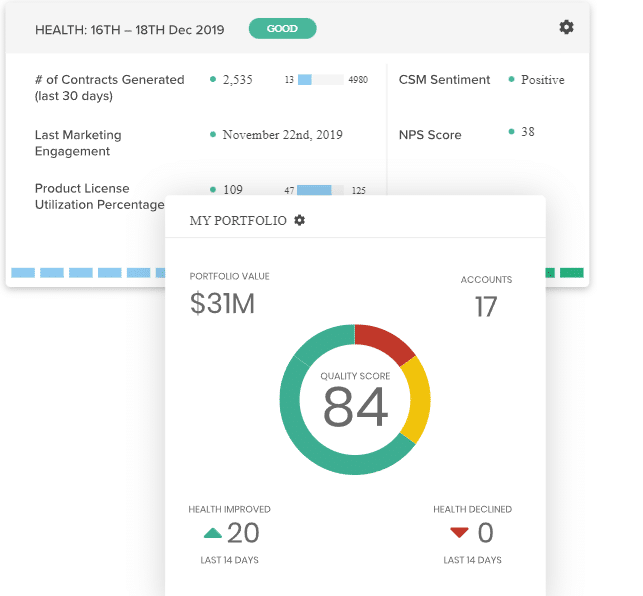Select the third blue timeline block
The height and width of the screenshot is (596, 643).
pyautogui.click(x=81, y=273)
